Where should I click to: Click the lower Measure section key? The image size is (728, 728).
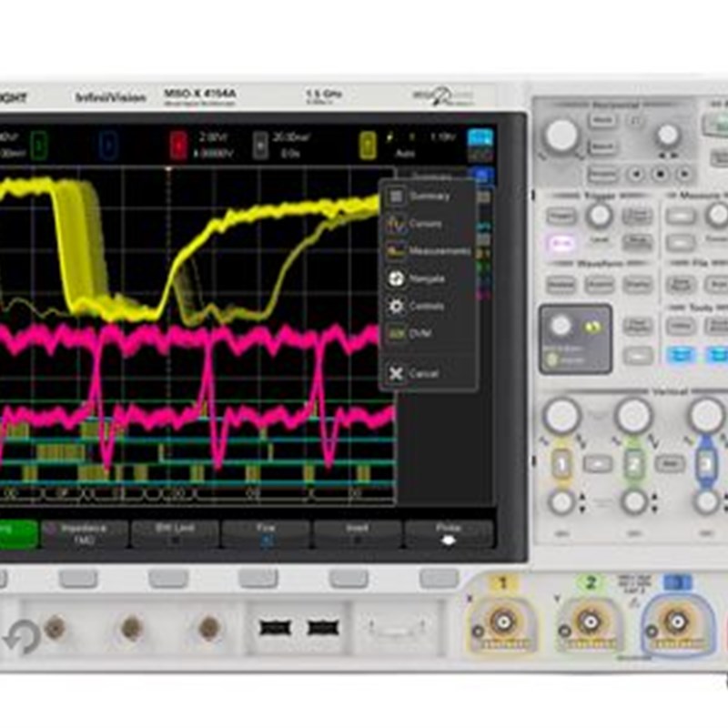(x=680, y=243)
